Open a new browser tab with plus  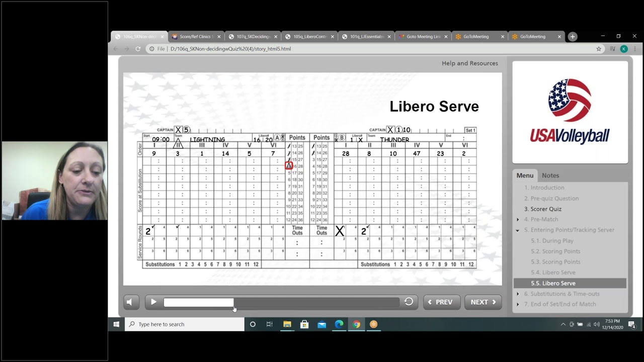point(573,37)
